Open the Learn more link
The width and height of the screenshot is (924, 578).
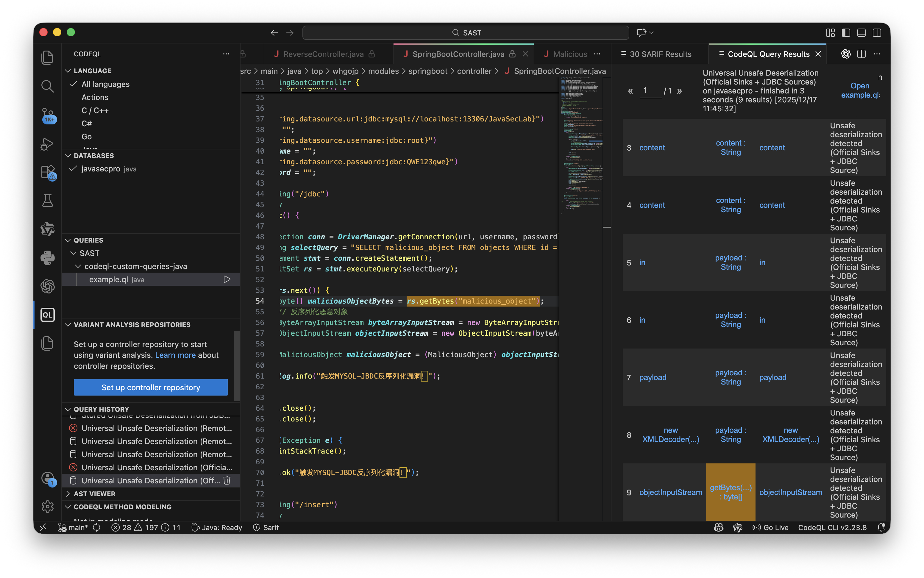click(x=175, y=355)
